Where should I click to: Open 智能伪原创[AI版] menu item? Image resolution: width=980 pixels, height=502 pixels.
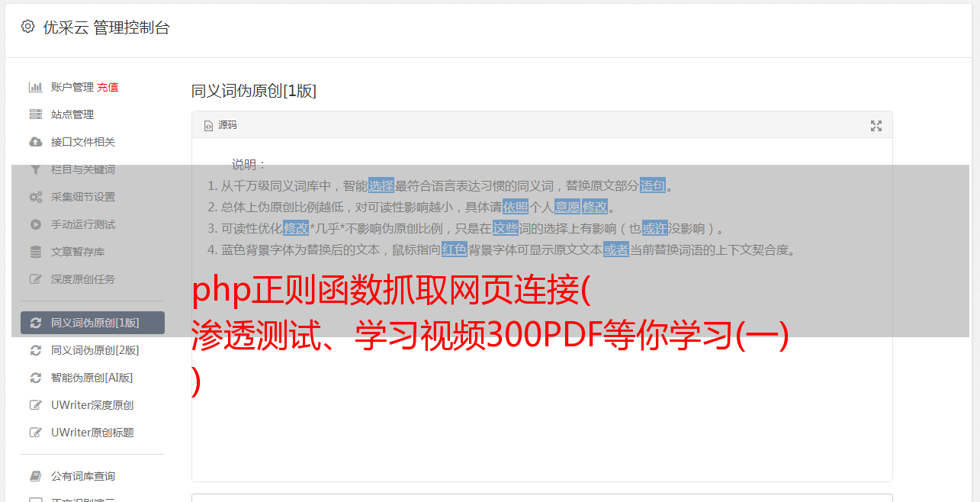pyautogui.click(x=92, y=378)
